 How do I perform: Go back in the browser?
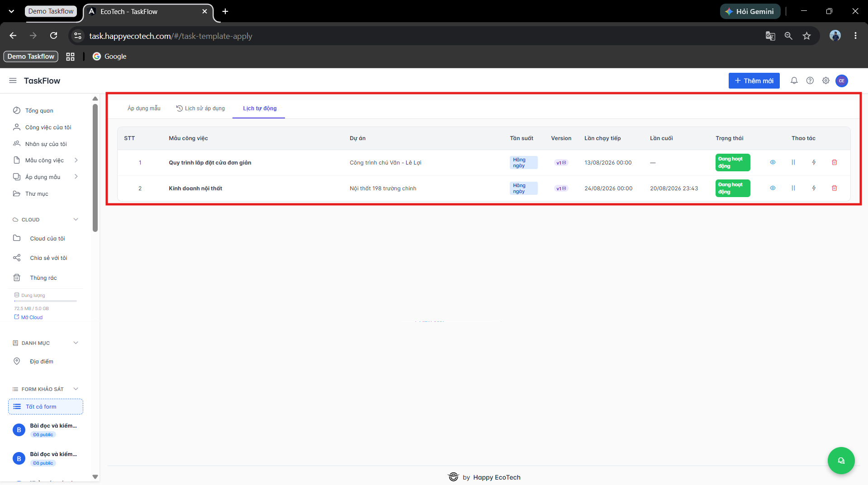coord(13,36)
